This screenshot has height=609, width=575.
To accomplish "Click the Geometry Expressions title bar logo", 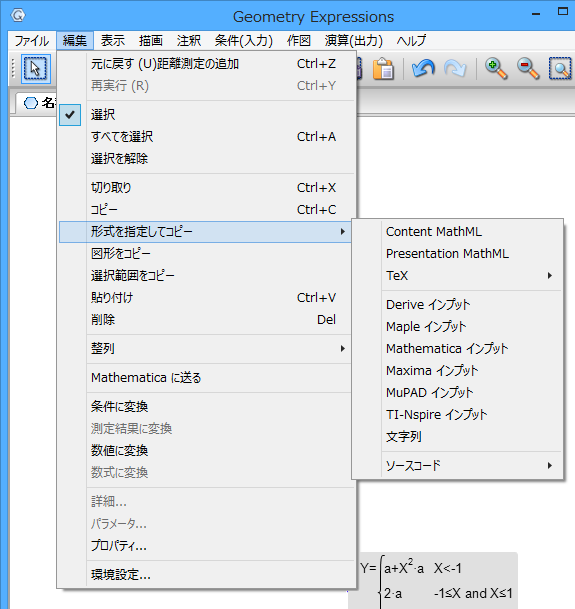I will (x=18, y=16).
